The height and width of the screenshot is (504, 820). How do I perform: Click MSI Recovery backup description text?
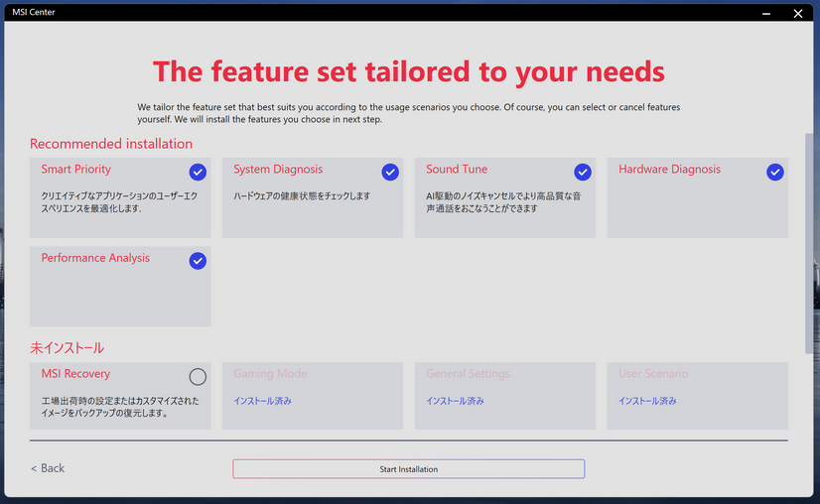point(120,407)
